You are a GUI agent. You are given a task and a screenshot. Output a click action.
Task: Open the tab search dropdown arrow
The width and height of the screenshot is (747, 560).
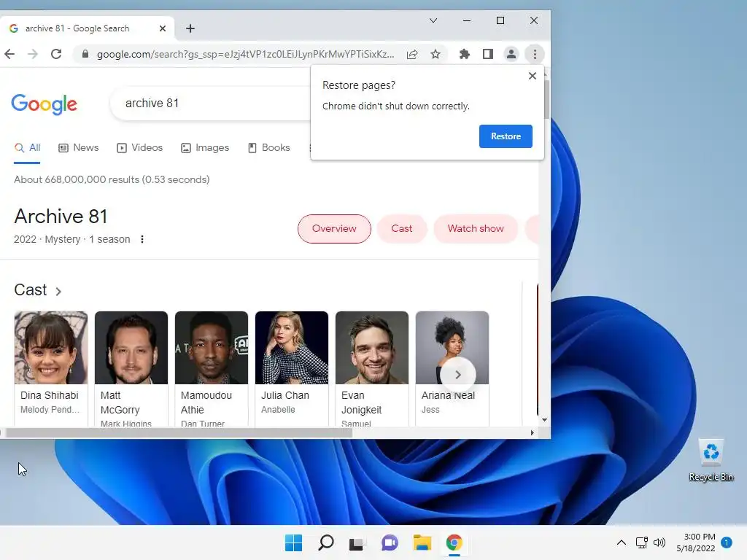pos(433,20)
